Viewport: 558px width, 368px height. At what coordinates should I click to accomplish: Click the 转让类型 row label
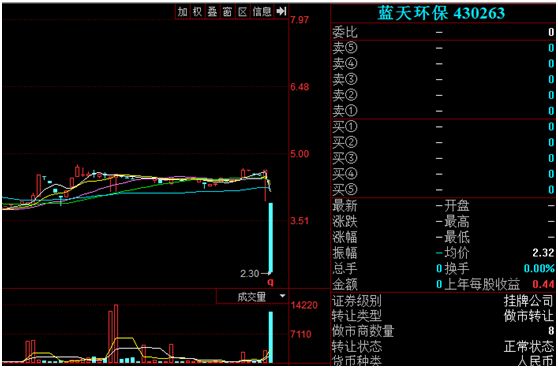click(357, 316)
